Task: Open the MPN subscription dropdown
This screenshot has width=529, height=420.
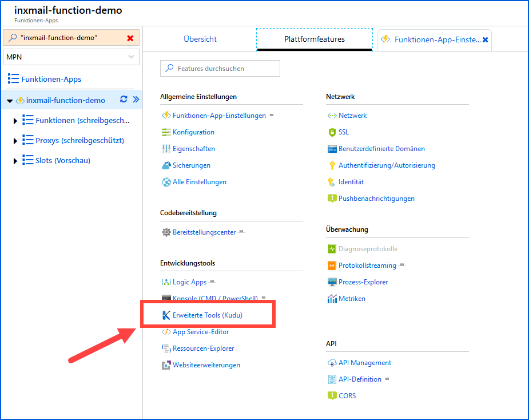Action: (71, 57)
